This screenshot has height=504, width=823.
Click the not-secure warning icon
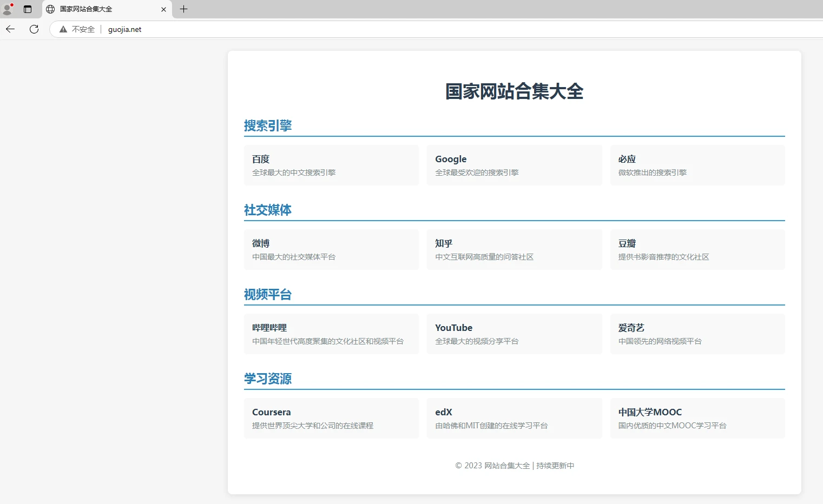click(x=63, y=29)
